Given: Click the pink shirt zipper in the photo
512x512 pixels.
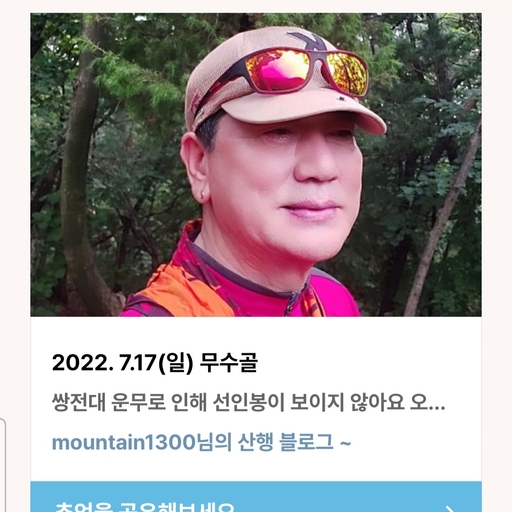Looking at the screenshot, I should 293,300.
